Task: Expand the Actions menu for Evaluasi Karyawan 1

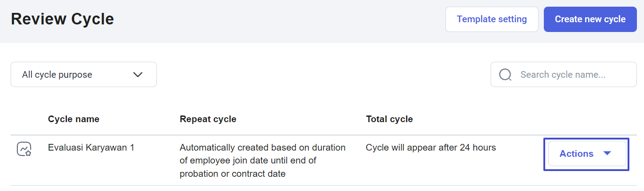Action: pyautogui.click(x=586, y=154)
